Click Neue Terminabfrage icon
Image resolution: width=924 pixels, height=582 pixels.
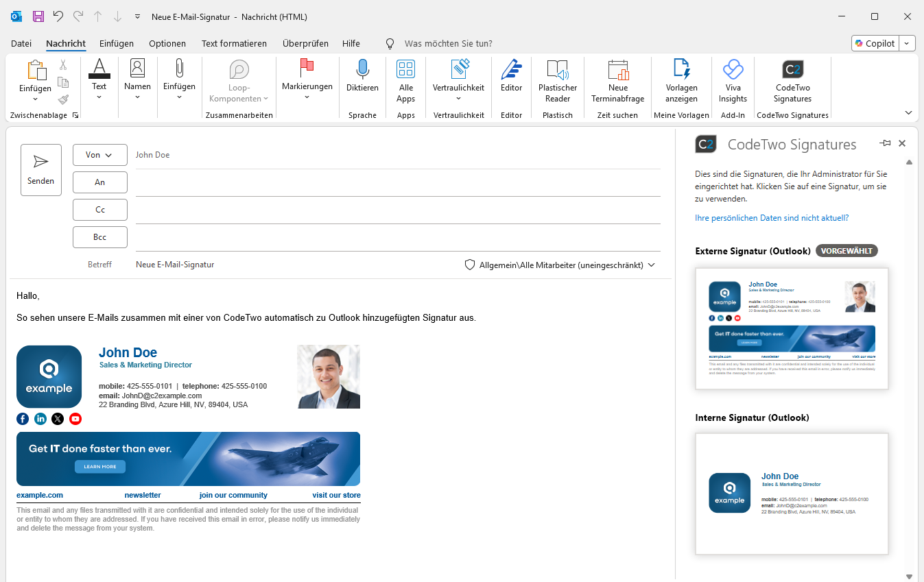(618, 70)
